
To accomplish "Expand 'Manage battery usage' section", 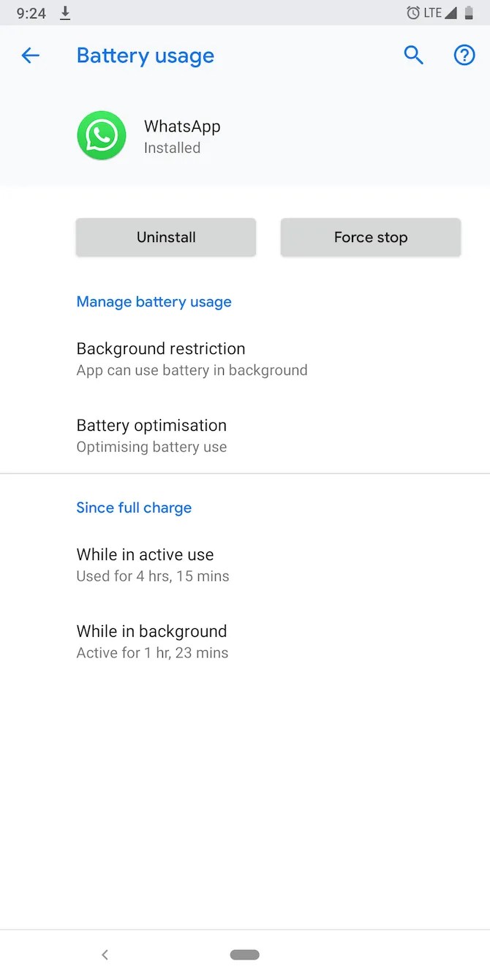I will [154, 301].
